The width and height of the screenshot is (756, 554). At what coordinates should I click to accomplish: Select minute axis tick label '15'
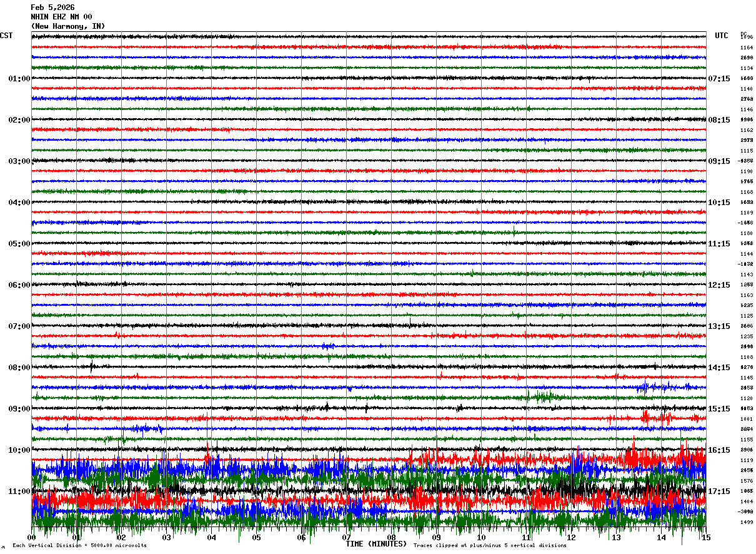(x=705, y=538)
